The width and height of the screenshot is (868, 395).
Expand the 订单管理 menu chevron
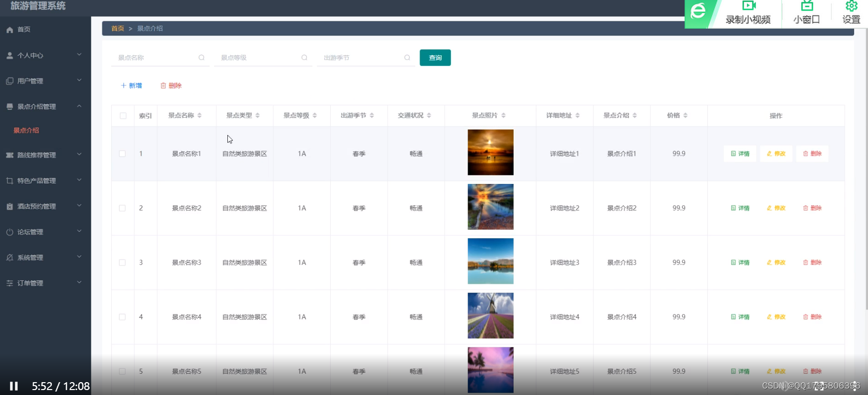(x=79, y=283)
